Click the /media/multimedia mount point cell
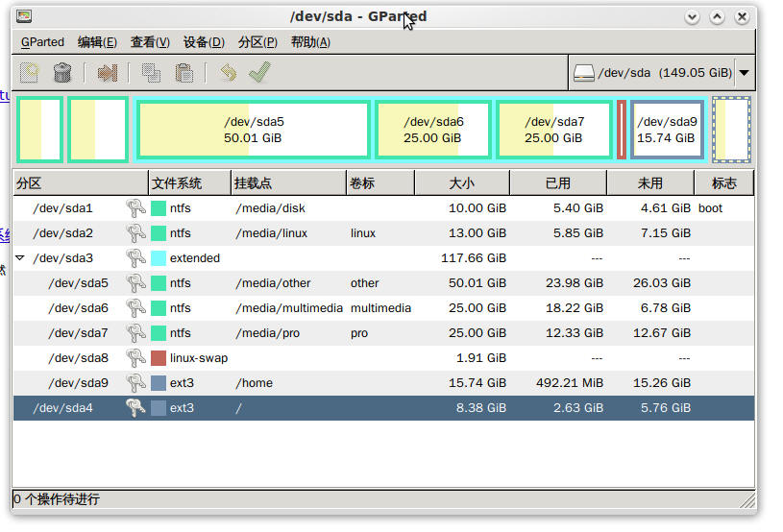This screenshot has width=783, height=532. tap(289, 308)
